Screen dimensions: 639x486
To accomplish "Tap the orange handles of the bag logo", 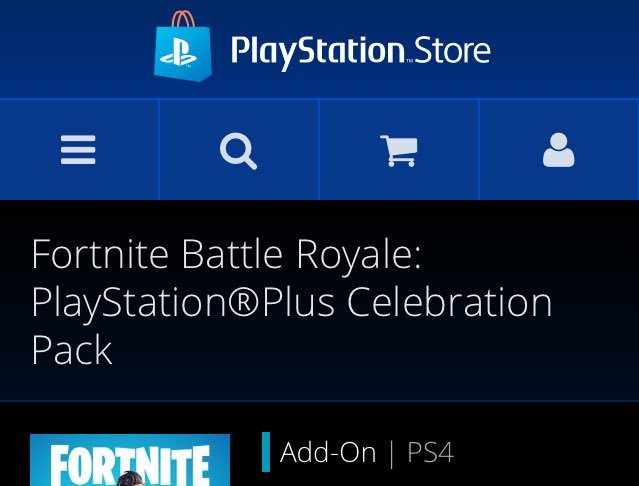I will [x=183, y=19].
